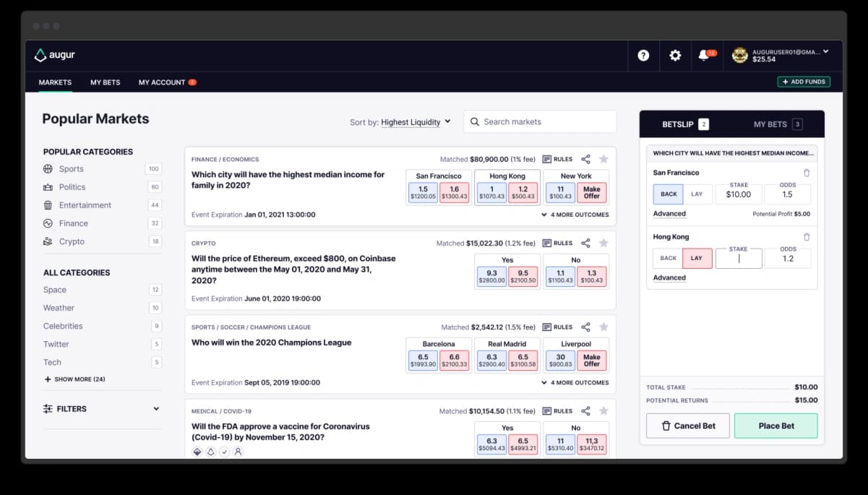Click the Politics category icon
868x495 pixels.
48,187
